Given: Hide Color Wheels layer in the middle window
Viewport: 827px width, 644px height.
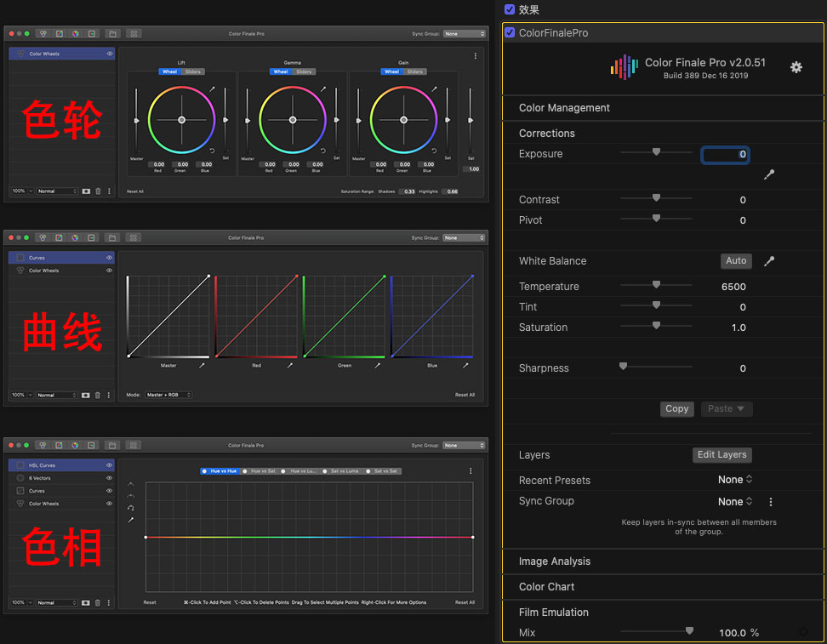Looking at the screenshot, I should pos(109,271).
